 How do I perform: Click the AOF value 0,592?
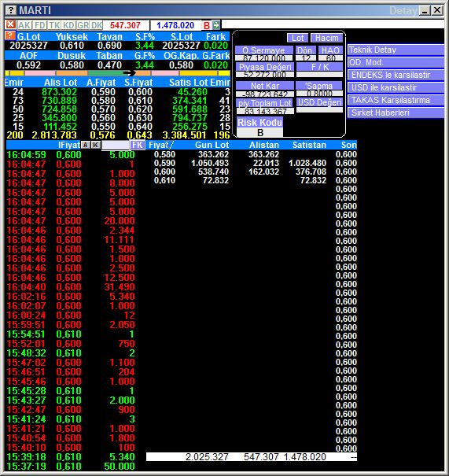(29, 65)
